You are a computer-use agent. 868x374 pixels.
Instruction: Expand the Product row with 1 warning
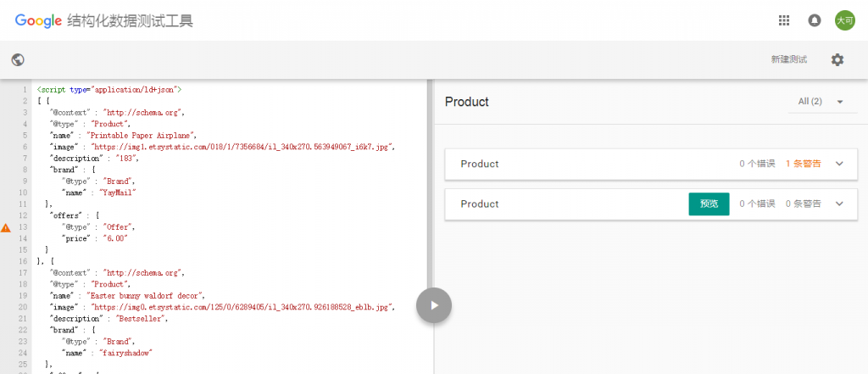tap(839, 164)
